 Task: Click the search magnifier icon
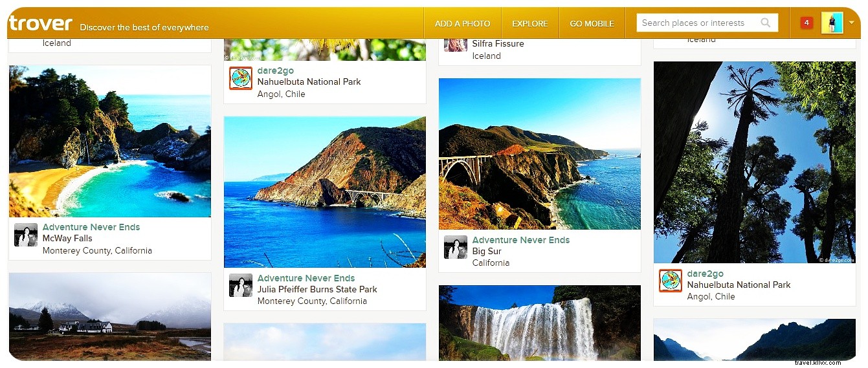coord(766,23)
